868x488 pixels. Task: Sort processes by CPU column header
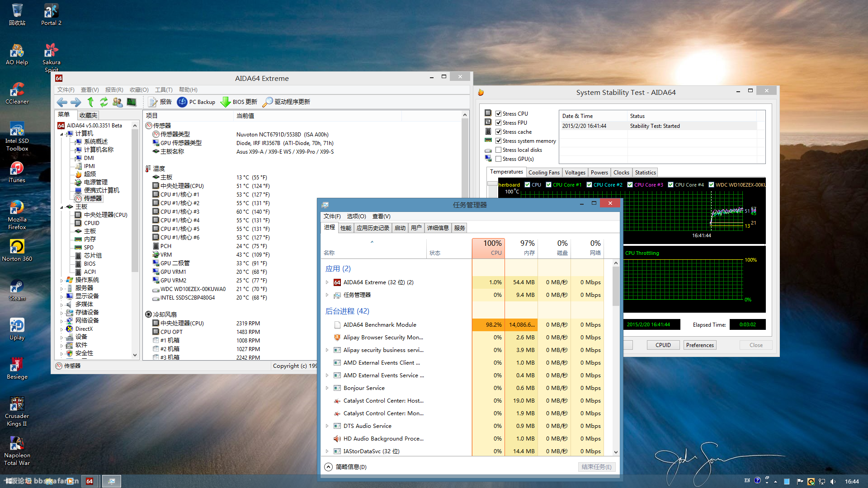coord(488,248)
